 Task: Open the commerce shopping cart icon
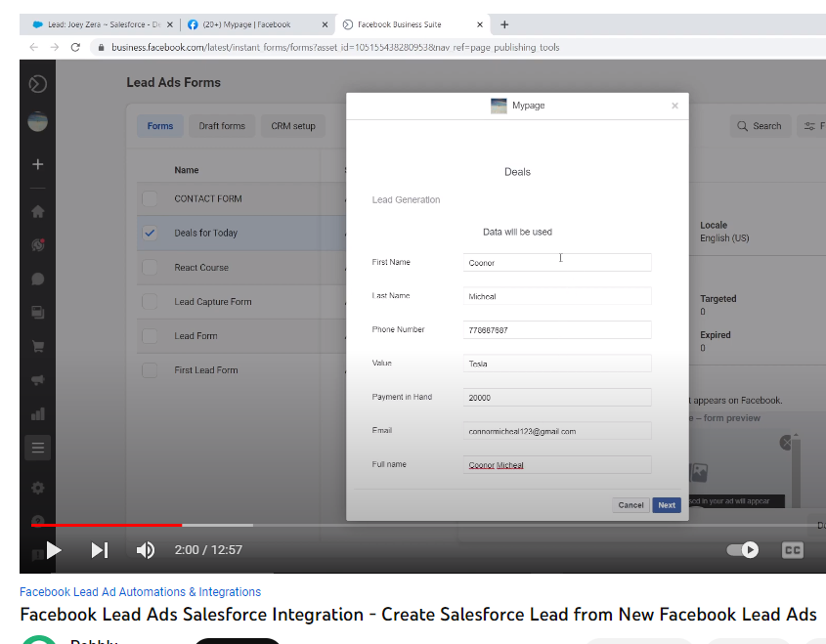click(37, 346)
